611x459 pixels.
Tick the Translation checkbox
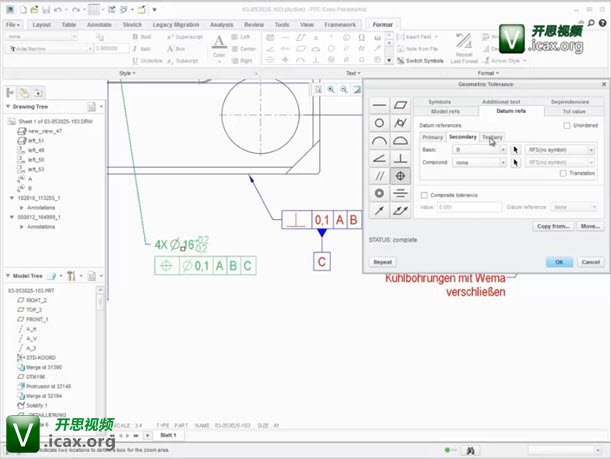click(x=562, y=173)
